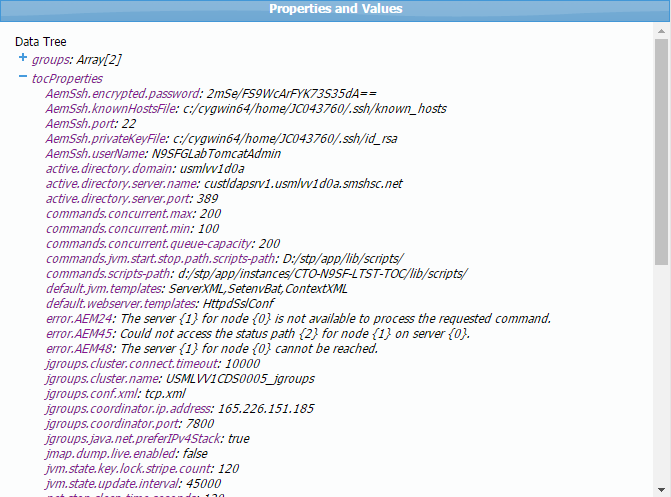The width and height of the screenshot is (671, 497).
Task: Click AemSsh.userName N9SFGLabTomcatAdmin row
Action: pos(163,154)
